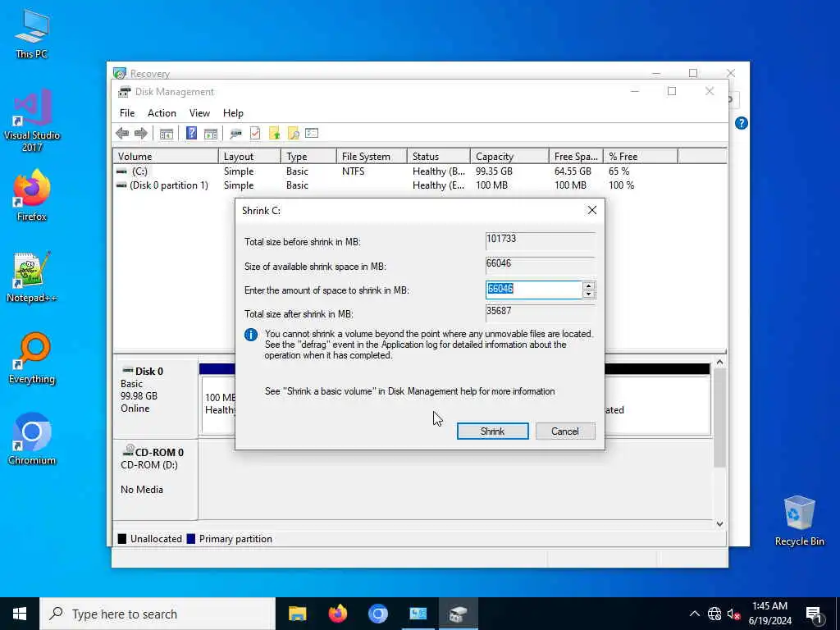Click the Back arrow in Disk Management toolbar

click(122, 134)
